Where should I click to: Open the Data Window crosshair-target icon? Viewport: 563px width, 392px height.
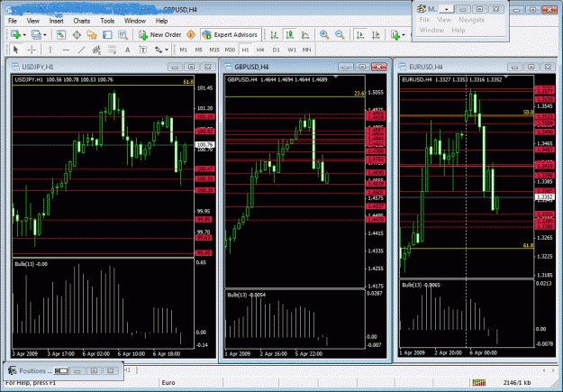click(x=77, y=35)
